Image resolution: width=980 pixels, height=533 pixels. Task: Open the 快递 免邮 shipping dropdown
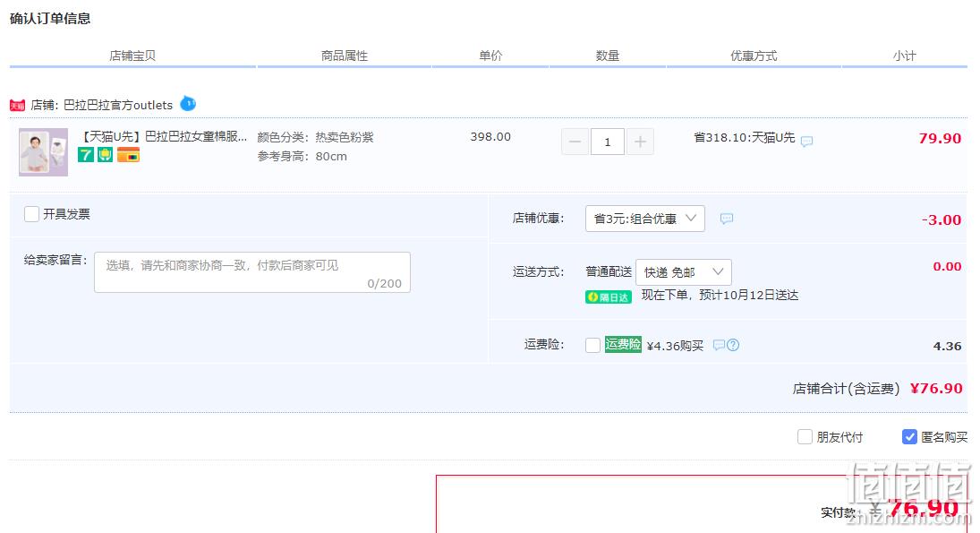684,272
